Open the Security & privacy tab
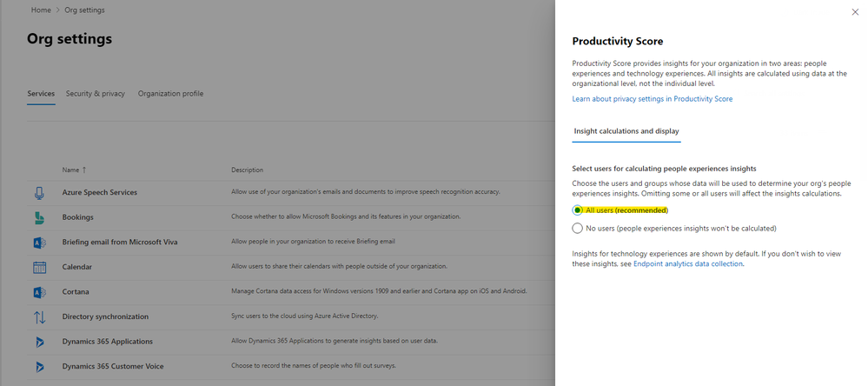Image resolution: width=868 pixels, height=386 pixels. [x=96, y=94]
